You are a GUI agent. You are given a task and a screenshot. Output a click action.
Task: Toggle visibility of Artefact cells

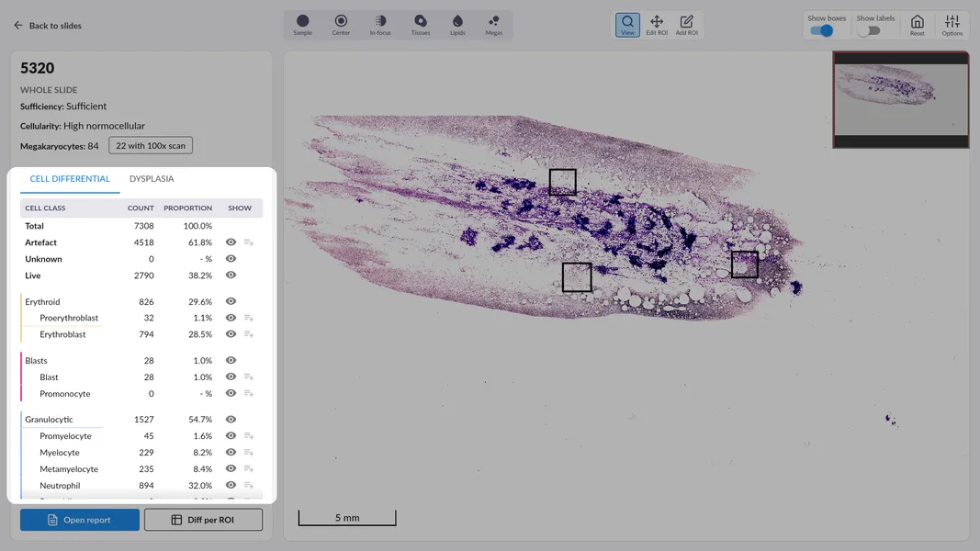tap(231, 242)
